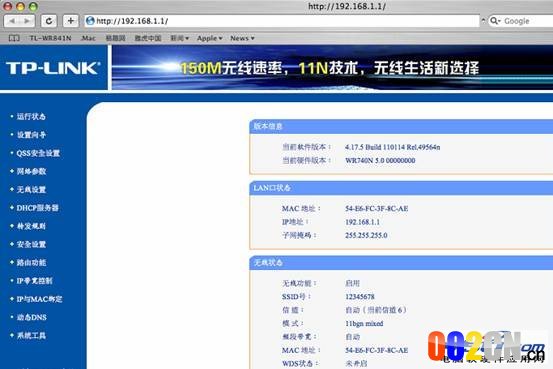Image resolution: width=553 pixels, height=369 pixels.
Task: Click the 无线状态 section header
Action: coord(401,263)
